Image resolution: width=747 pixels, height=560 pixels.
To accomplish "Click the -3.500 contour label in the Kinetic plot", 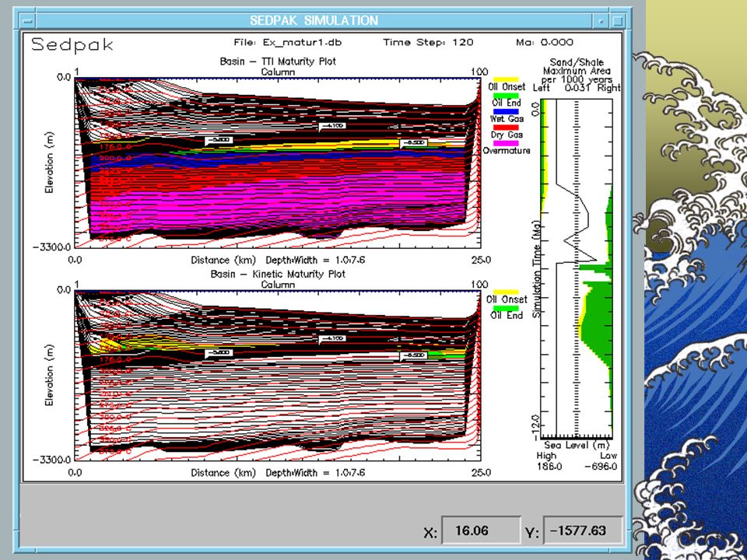I will point(219,353).
